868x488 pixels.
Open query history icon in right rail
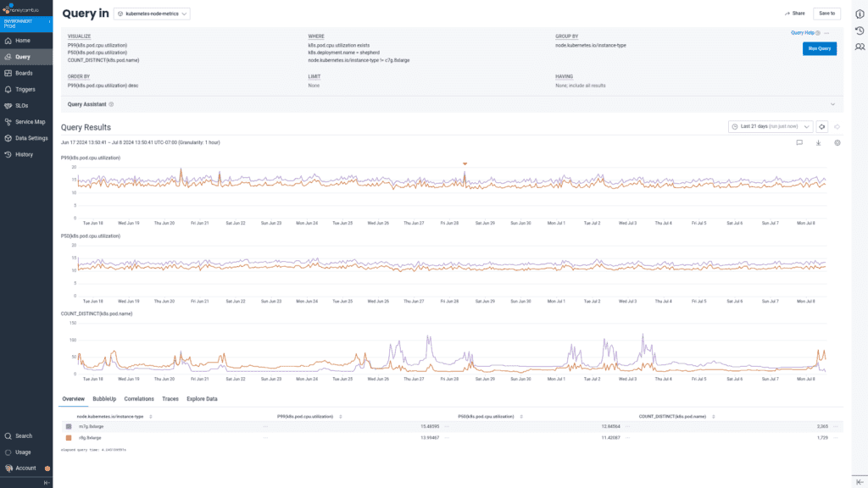point(860,31)
